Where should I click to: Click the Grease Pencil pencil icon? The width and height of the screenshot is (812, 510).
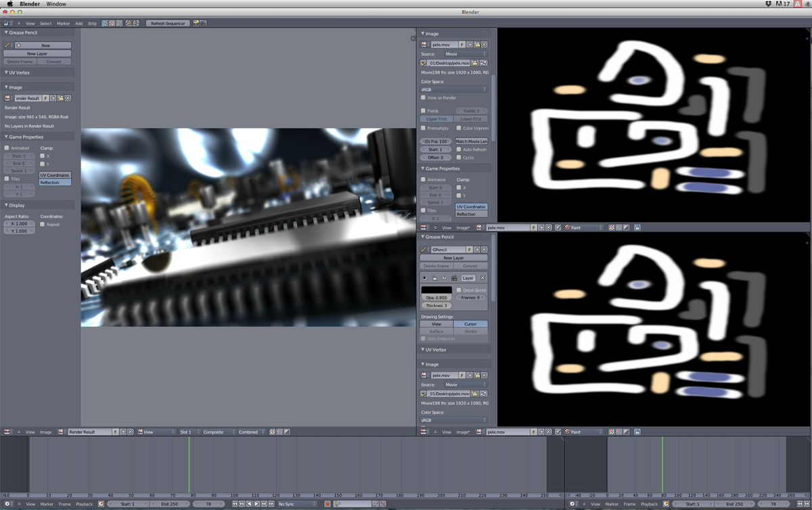click(x=424, y=249)
